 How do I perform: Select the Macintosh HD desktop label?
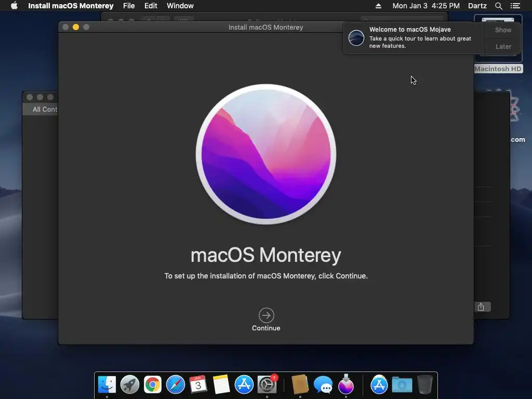pos(498,69)
